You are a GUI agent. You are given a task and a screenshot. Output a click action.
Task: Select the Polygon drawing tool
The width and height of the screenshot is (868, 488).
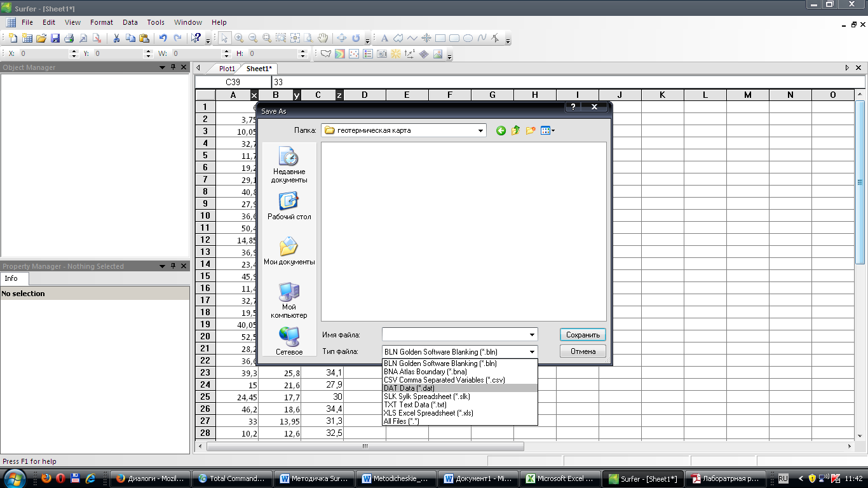click(398, 38)
